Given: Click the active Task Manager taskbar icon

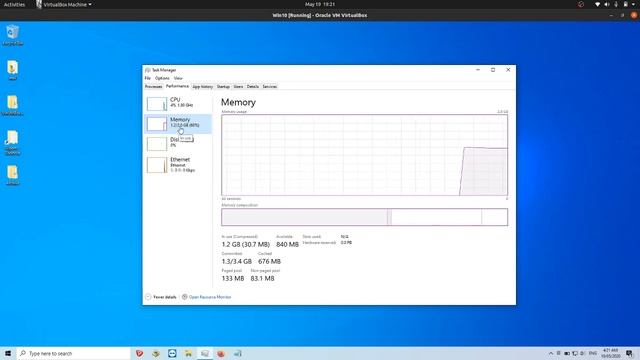Looking at the screenshot, I should click(x=204, y=353).
